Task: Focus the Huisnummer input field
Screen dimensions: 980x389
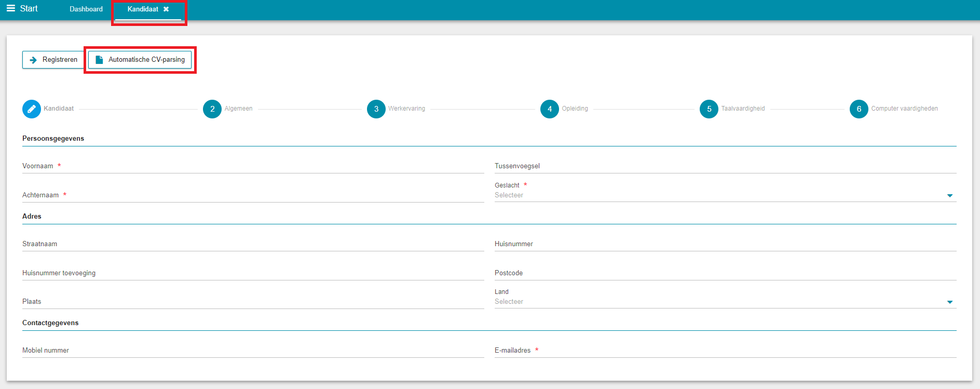Action: coord(725,244)
